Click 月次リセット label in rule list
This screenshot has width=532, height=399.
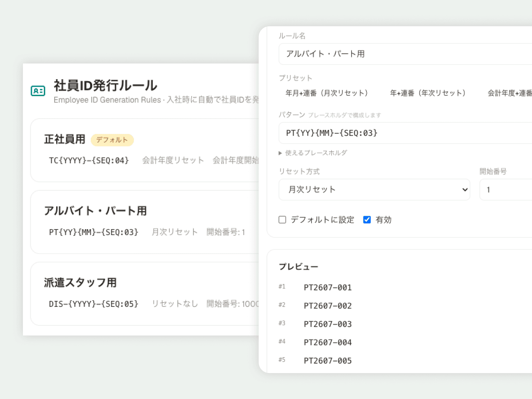[x=175, y=232]
